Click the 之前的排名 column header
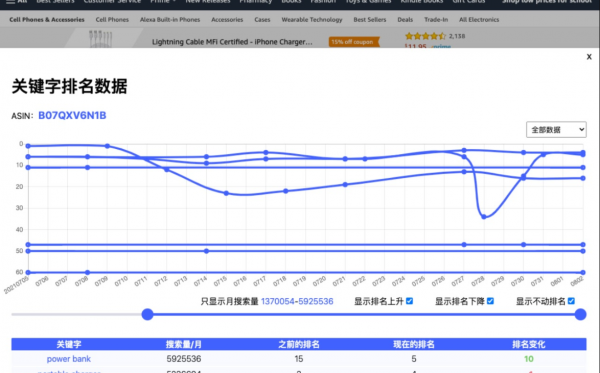 [x=299, y=344]
